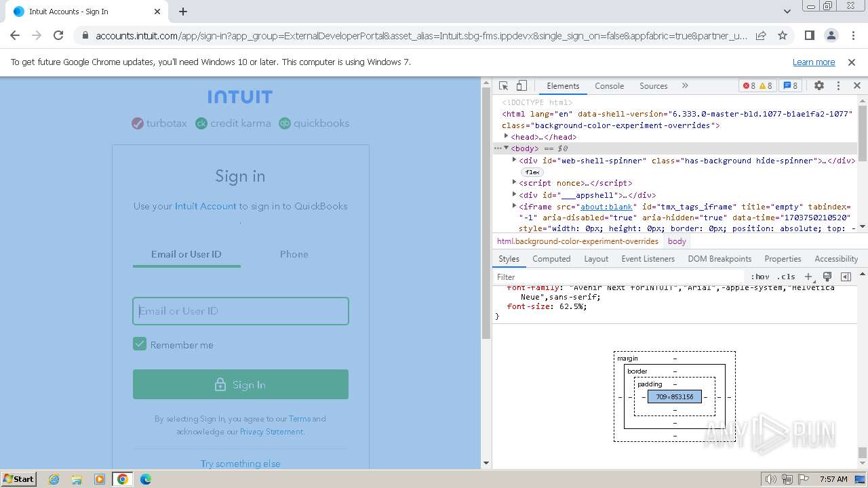This screenshot has width=868, height=488.
Task: Expand the head element node
Action: 507,137
